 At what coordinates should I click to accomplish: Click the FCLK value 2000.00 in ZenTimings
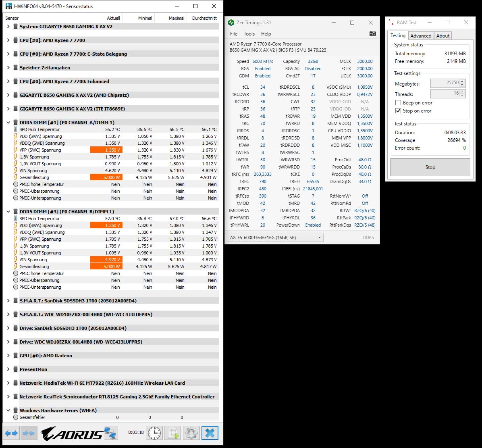point(365,69)
